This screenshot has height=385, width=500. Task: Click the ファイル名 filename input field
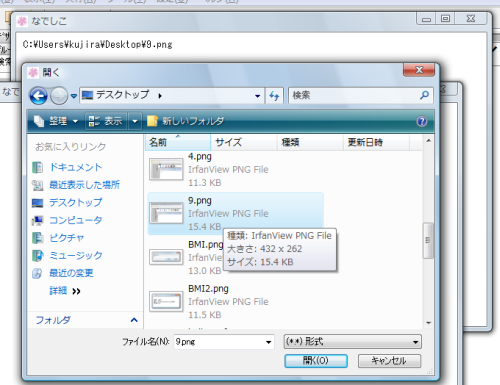click(218, 342)
